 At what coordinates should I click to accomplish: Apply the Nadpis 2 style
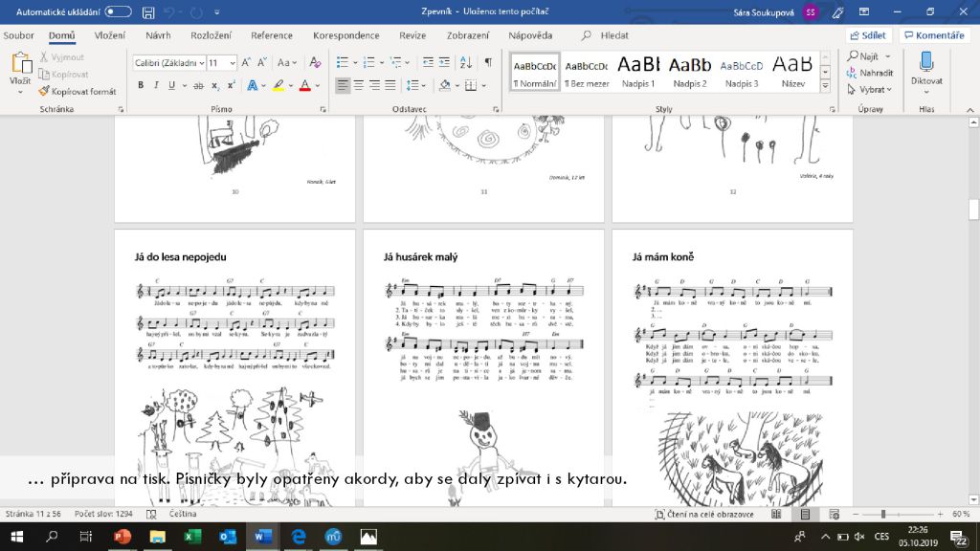[690, 73]
